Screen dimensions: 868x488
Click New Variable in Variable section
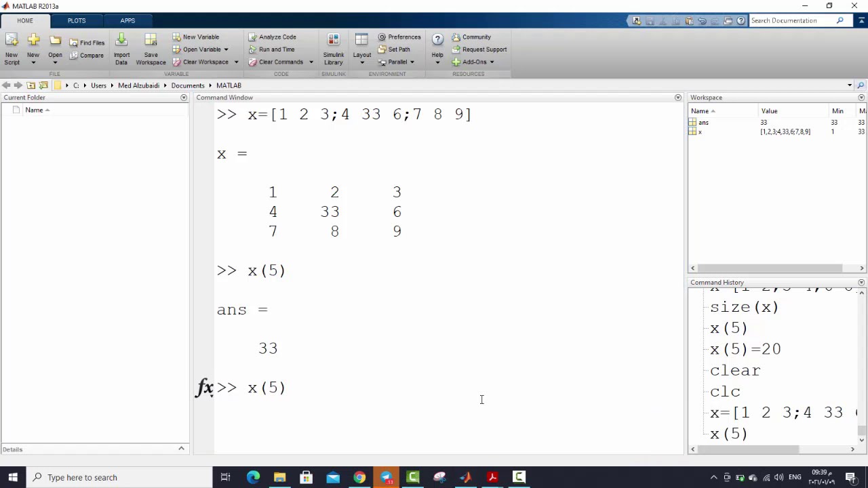(x=195, y=37)
